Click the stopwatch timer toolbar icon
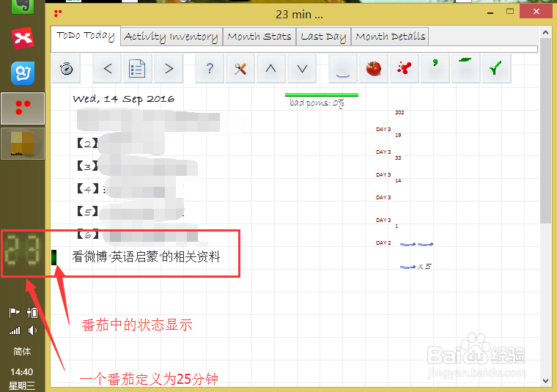This screenshot has width=557, height=392. click(66, 69)
